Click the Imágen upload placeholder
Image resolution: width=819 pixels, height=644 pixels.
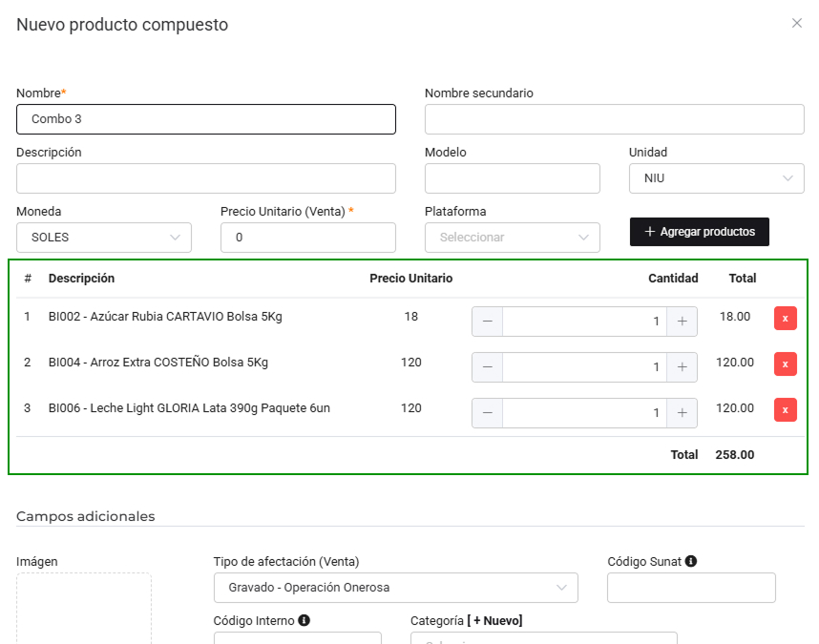coord(84,608)
